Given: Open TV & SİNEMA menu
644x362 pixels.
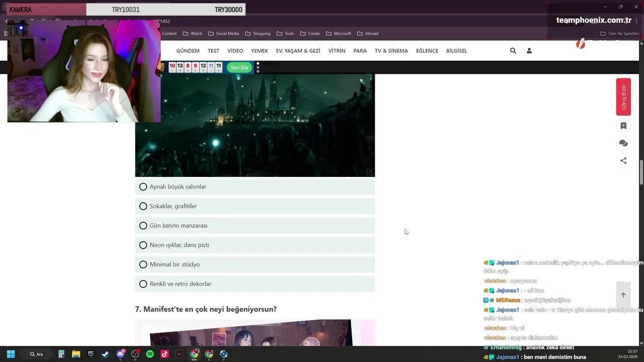Looking at the screenshot, I should 391,51.
